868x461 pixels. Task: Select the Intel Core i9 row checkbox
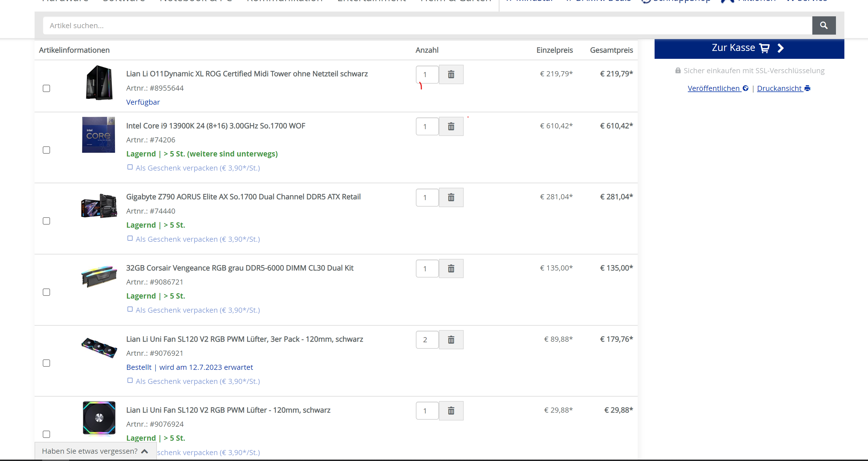click(x=46, y=150)
